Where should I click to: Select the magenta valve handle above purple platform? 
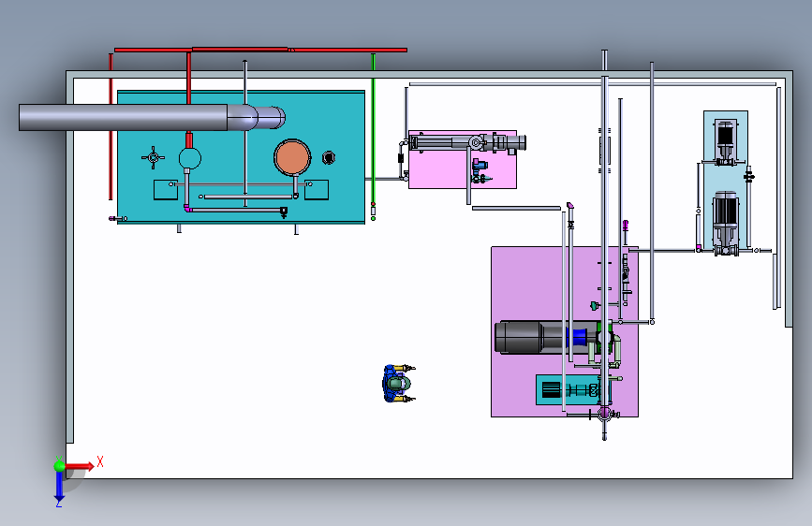point(625,226)
